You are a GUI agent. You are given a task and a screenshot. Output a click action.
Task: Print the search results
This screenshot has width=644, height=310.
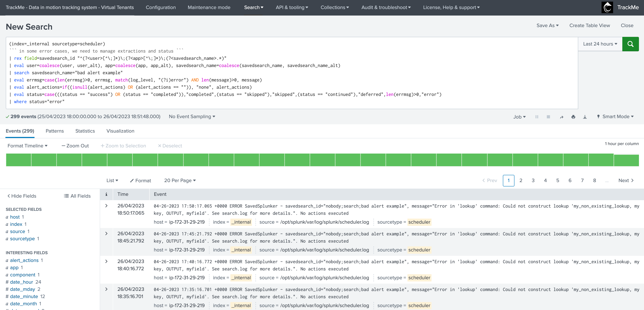point(573,117)
